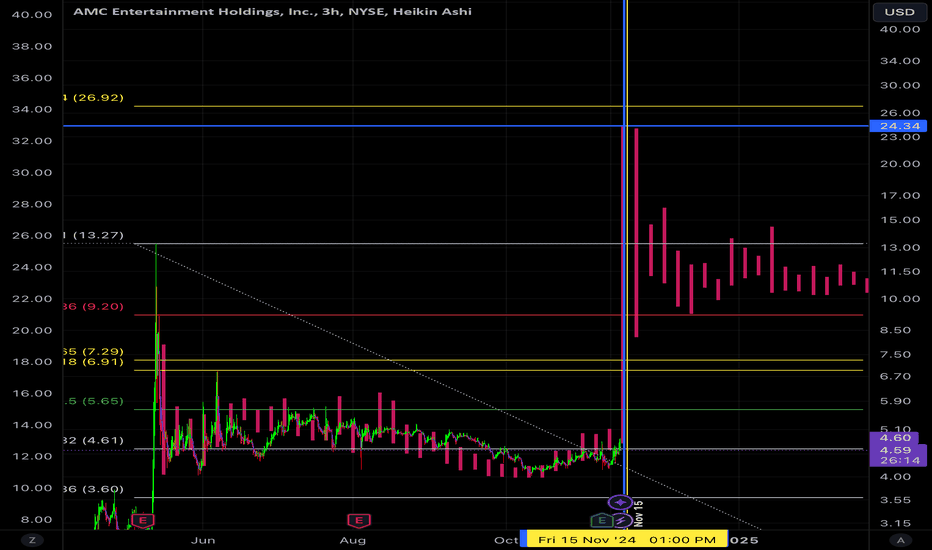The height and width of the screenshot is (550, 932).
Task: Open the USD currency selector
Action: pos(899,12)
